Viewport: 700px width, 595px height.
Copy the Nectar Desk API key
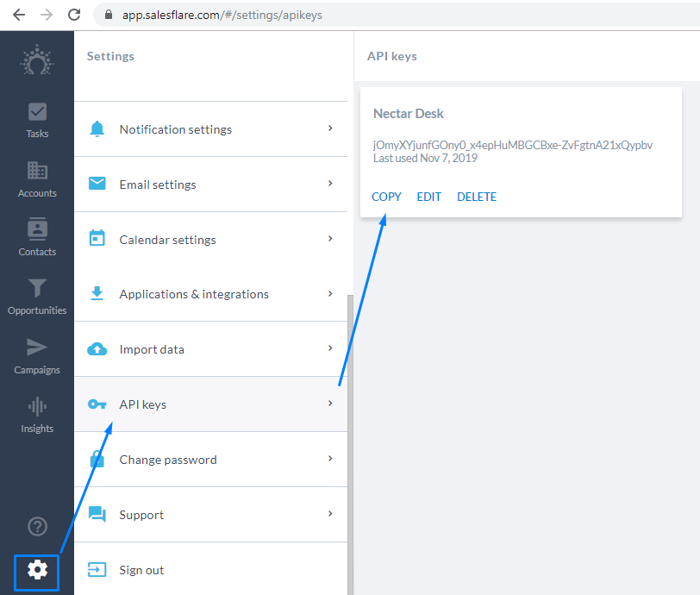[386, 197]
